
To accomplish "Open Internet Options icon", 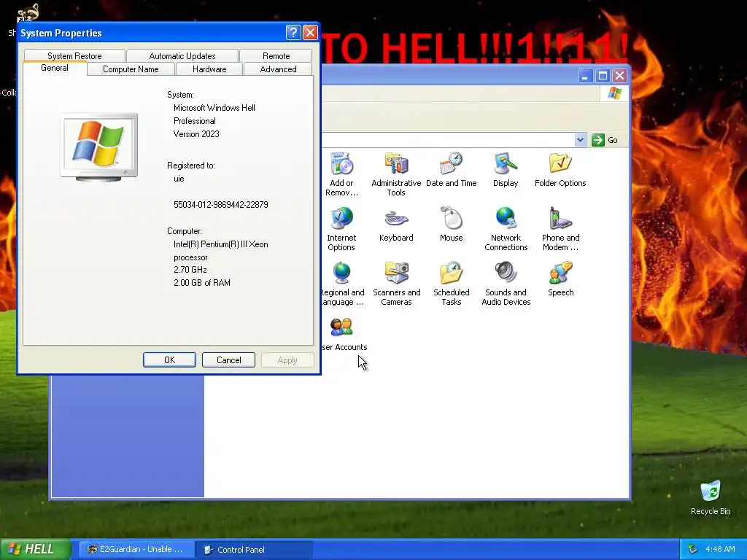I will click(x=341, y=219).
